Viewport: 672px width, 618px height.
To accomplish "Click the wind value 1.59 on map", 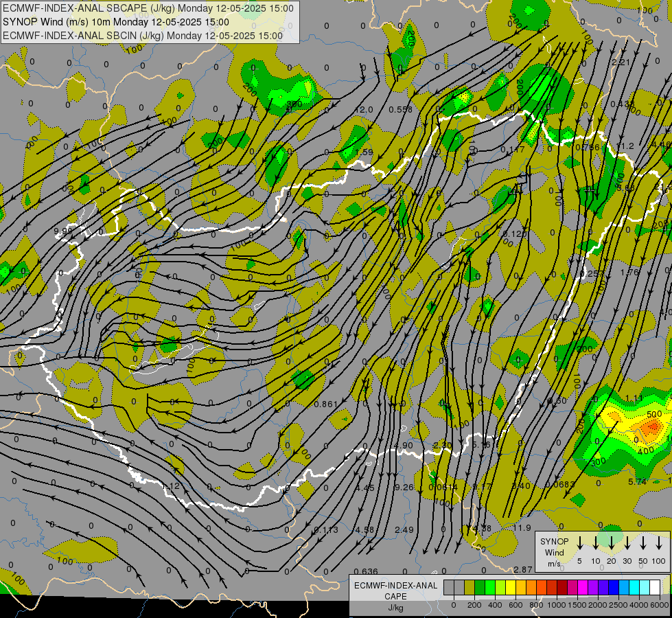I will click(364, 152).
